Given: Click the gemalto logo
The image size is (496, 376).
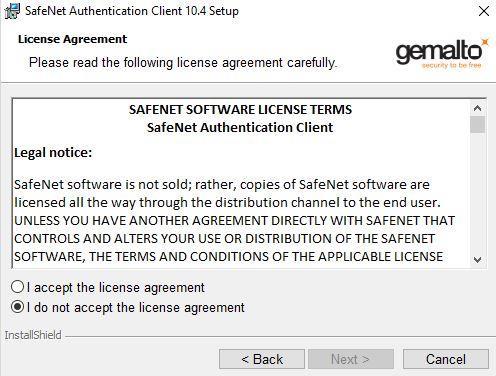Looking at the screenshot, I should click(442, 52).
